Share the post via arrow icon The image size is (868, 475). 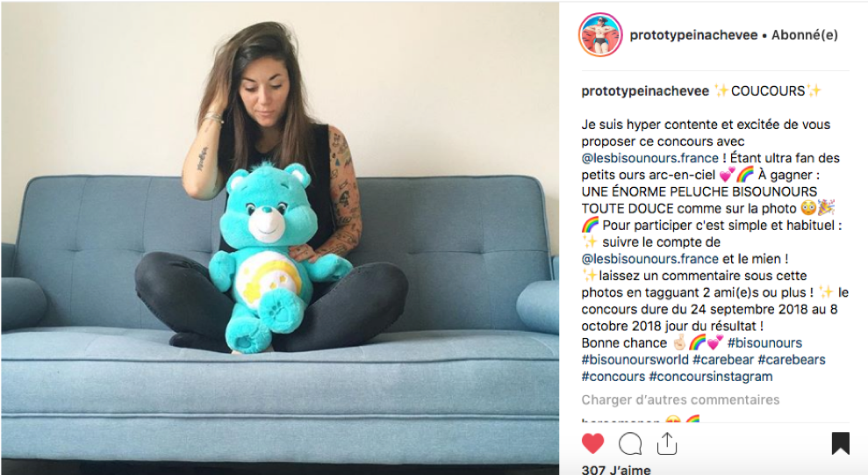[667, 443]
